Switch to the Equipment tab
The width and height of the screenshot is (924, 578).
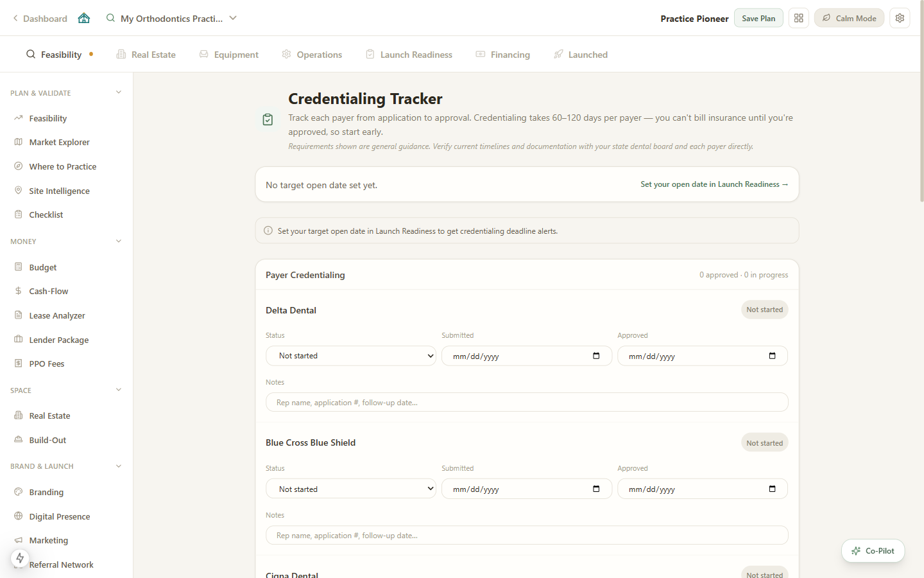(x=229, y=55)
